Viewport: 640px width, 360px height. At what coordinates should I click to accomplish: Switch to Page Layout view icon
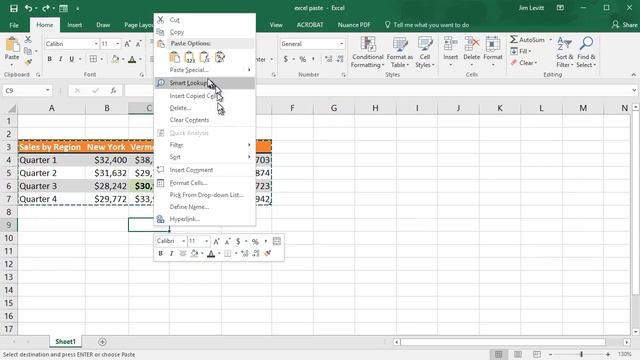coord(518,354)
